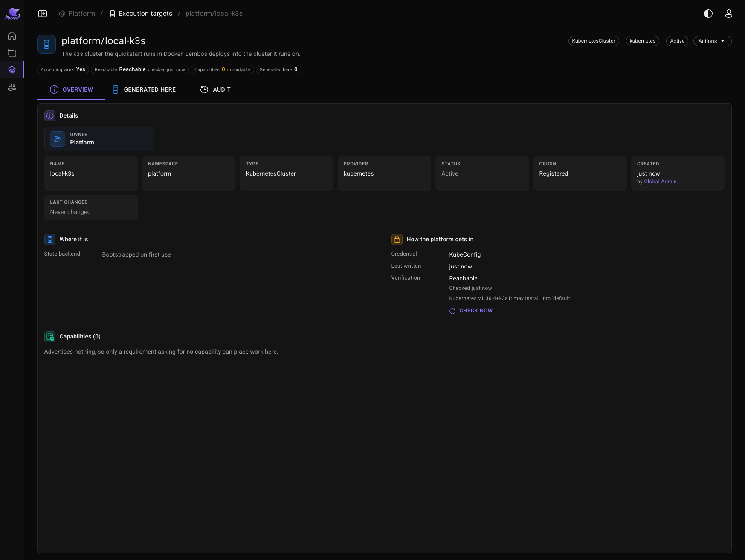Screen dimensions: 745x560
Task: Toggle the dark/light theme icon
Action: click(708, 14)
